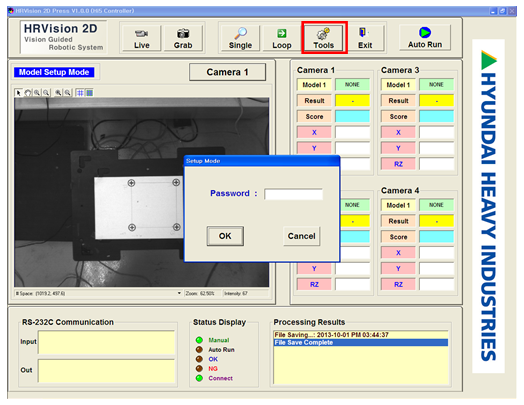Click the Exit door icon button
The image size is (524, 405).
click(x=365, y=39)
